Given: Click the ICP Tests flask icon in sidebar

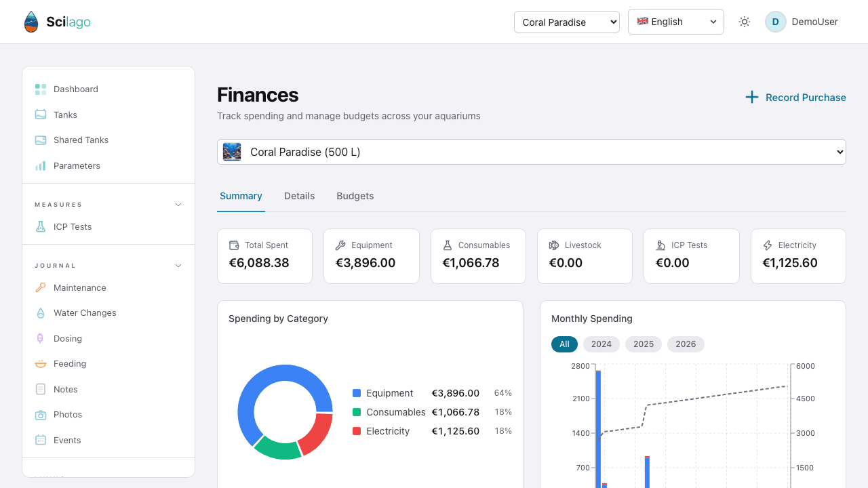Looking at the screenshot, I should pos(41,227).
